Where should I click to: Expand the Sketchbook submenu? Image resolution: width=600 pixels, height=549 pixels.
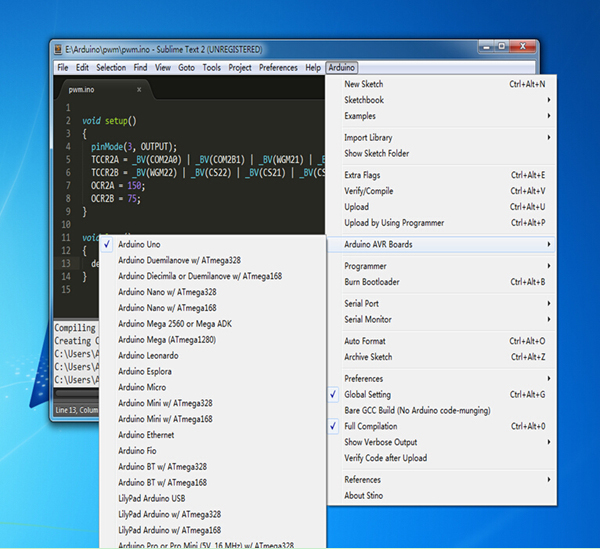click(x=442, y=100)
